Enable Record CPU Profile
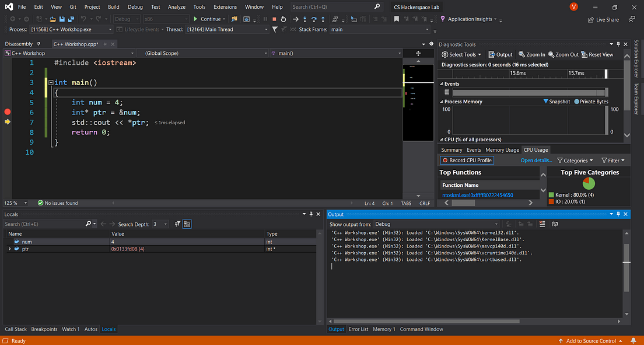The image size is (644, 345). pos(467,159)
